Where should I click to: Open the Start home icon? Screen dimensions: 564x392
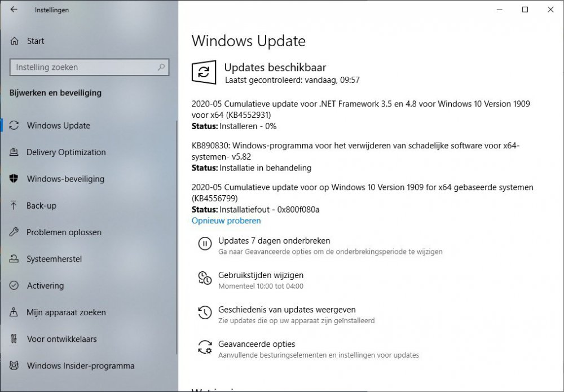click(15, 41)
